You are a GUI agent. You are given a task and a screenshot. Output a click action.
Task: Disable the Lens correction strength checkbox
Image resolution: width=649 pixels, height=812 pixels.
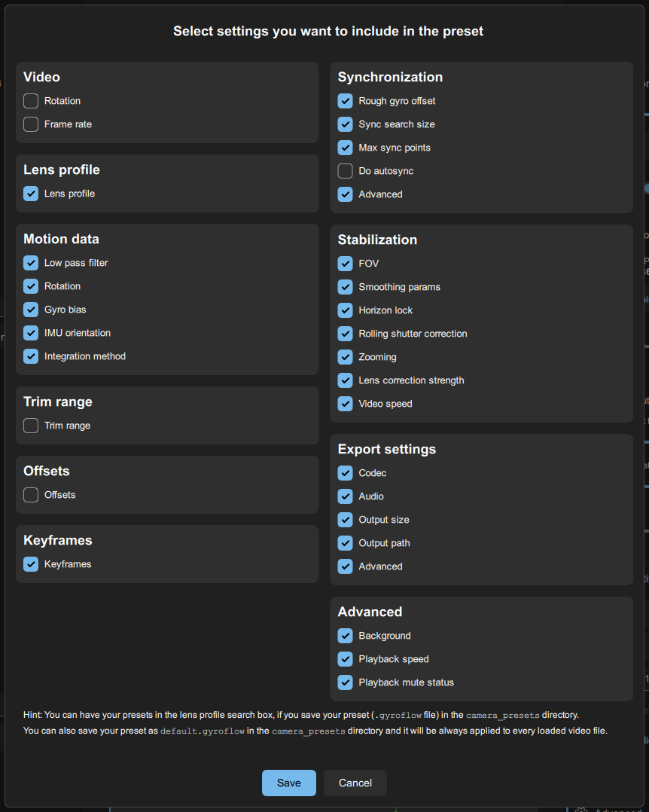(345, 380)
